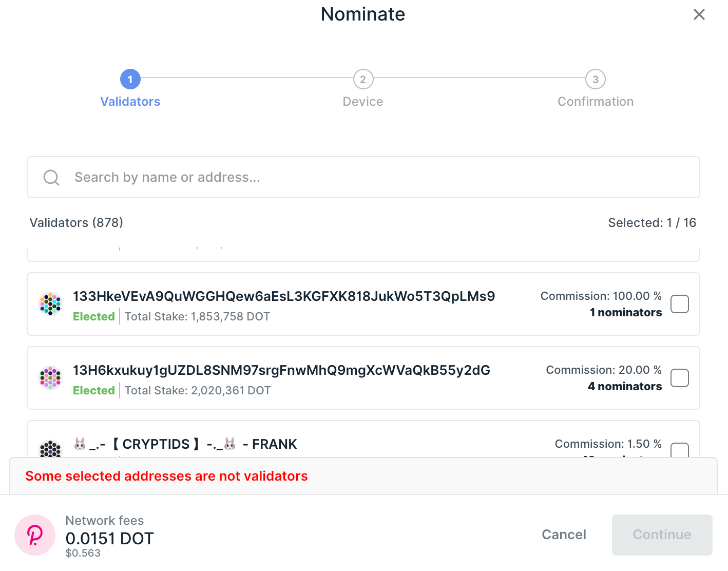Click step 1 circle labeled Validators
The width and height of the screenshot is (728, 571).
click(130, 79)
